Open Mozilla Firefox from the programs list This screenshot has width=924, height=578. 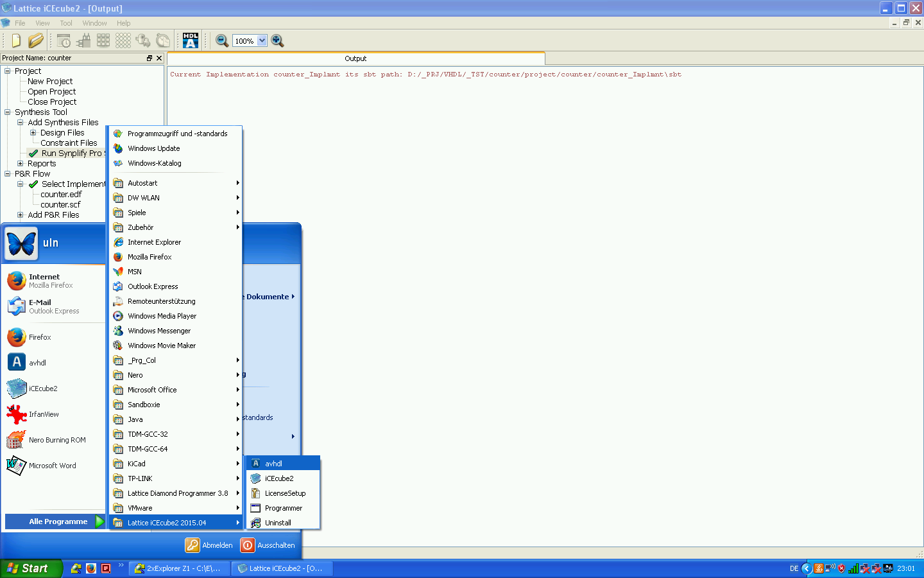[175, 257]
